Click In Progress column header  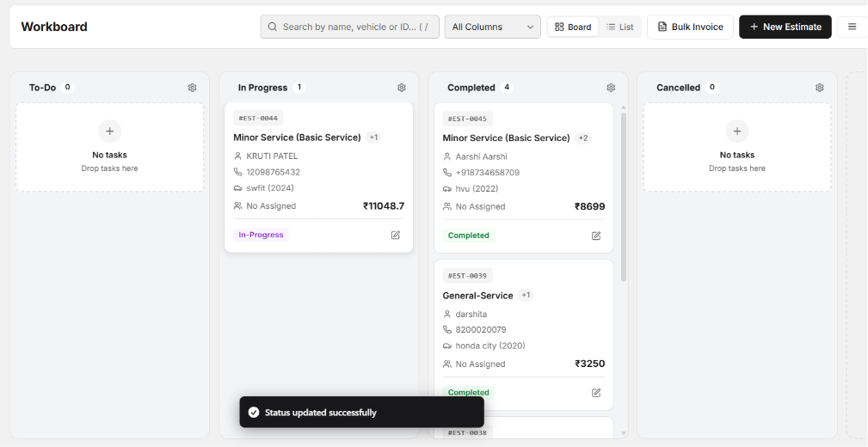point(262,88)
